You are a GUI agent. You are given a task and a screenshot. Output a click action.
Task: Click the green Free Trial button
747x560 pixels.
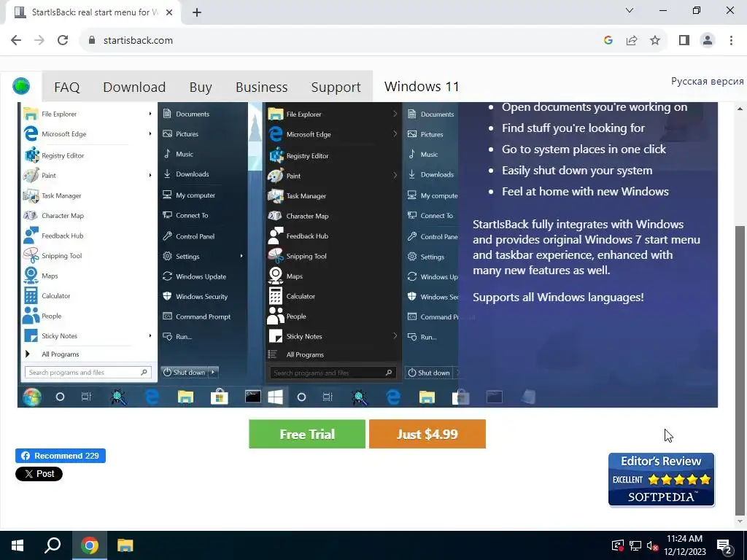pyautogui.click(x=307, y=434)
